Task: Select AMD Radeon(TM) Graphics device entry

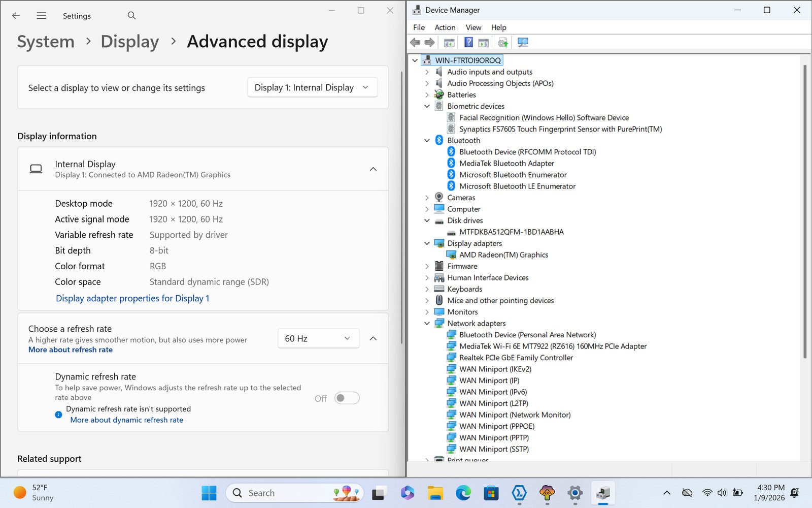Action: tap(503, 255)
